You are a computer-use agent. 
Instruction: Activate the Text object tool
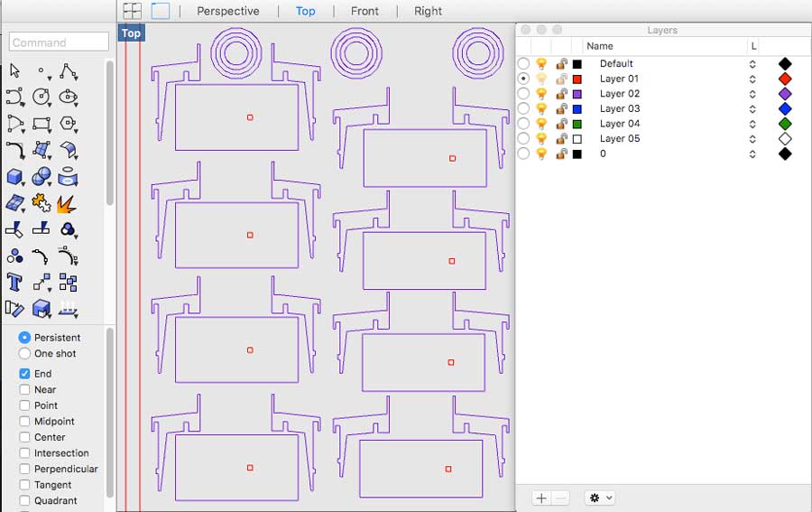pyautogui.click(x=14, y=282)
